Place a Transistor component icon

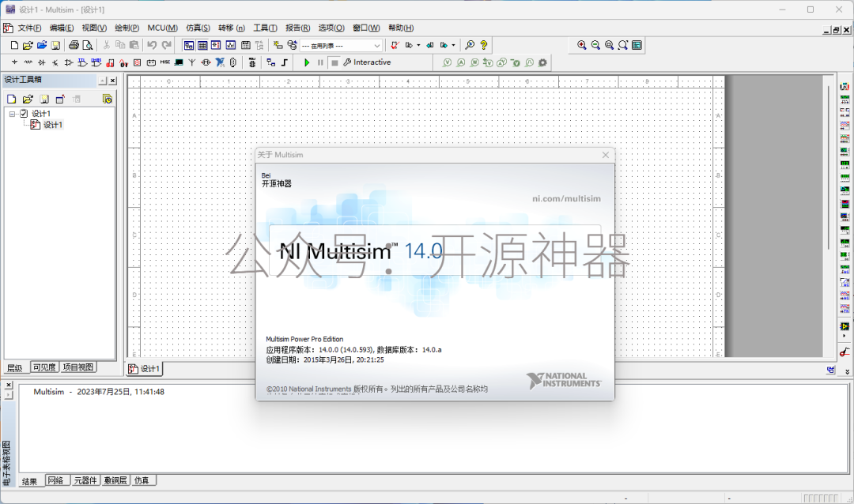[55, 62]
